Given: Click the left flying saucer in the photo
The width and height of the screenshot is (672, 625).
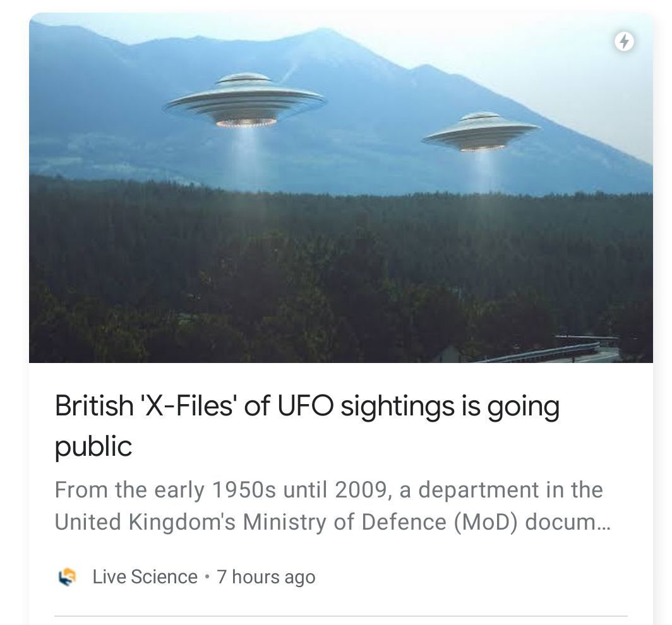Looking at the screenshot, I should coord(246,101).
